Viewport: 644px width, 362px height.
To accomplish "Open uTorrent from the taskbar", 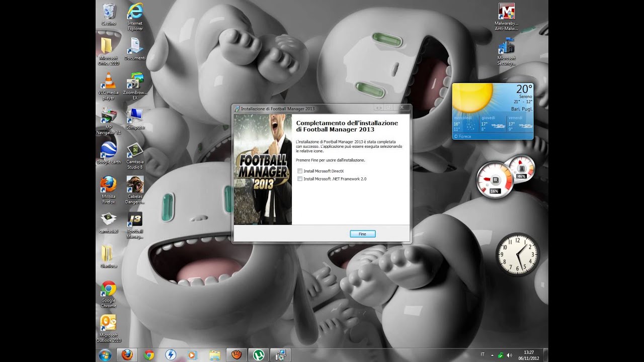I will pos(259,355).
